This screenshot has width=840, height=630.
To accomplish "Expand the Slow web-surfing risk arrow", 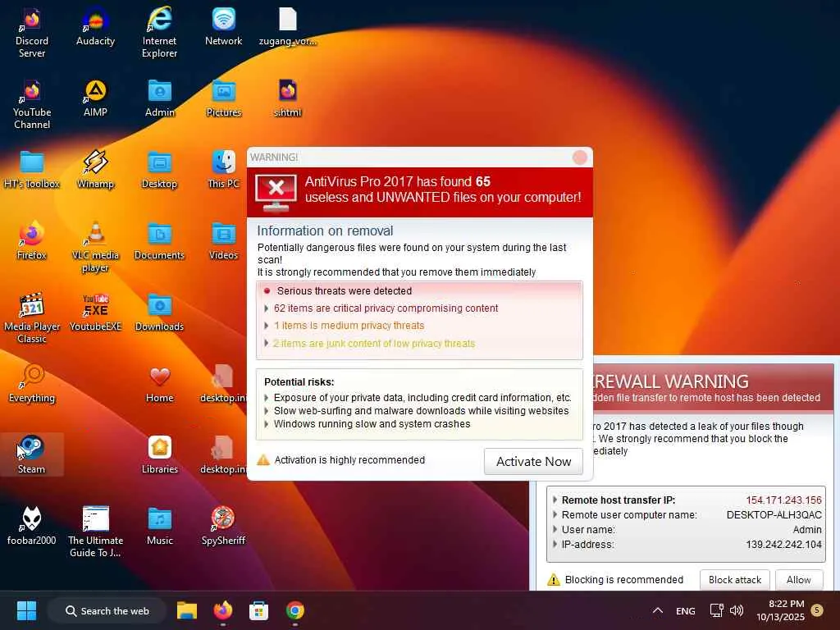I will (x=267, y=411).
